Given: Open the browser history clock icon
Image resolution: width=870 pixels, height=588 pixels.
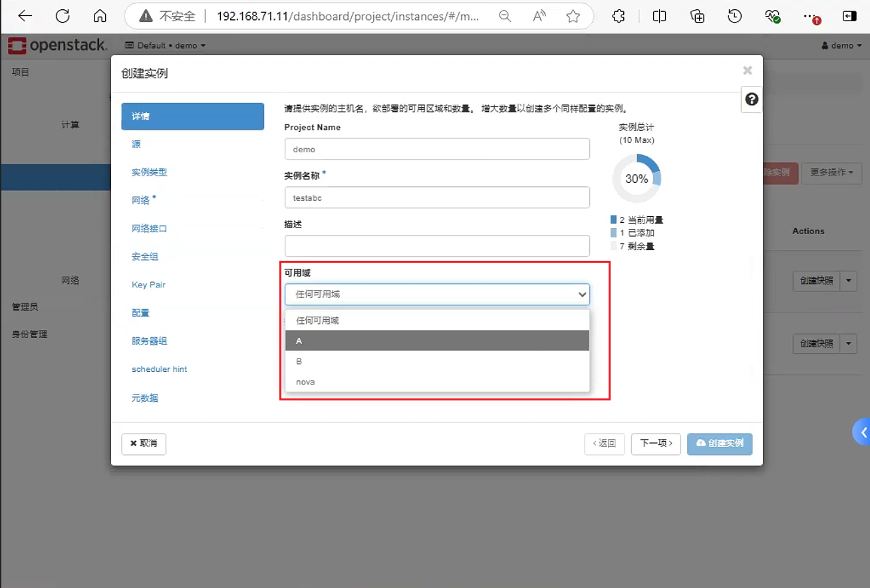Looking at the screenshot, I should [x=735, y=17].
